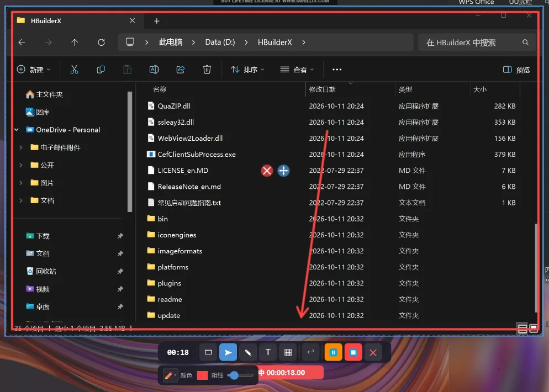Click the PC monitor icon in address bar
Image resolution: width=549 pixels, height=392 pixels.
[130, 43]
